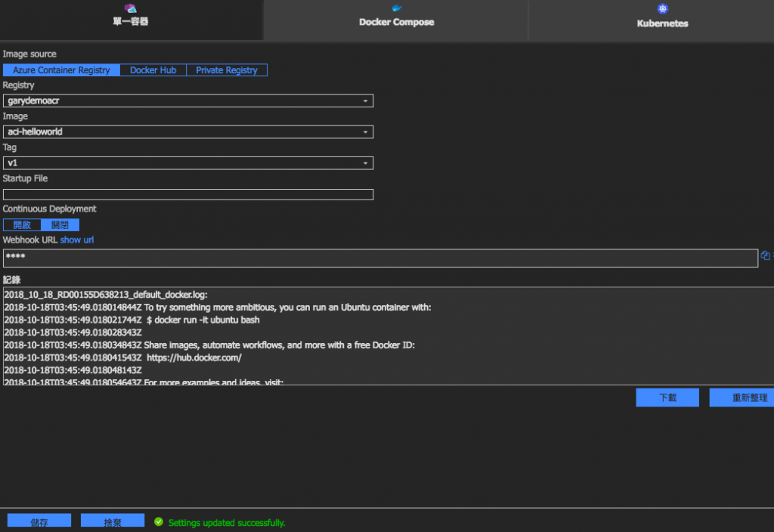The height and width of the screenshot is (532, 774).
Task: Click the log file name default_docker.log line
Action: point(106,295)
